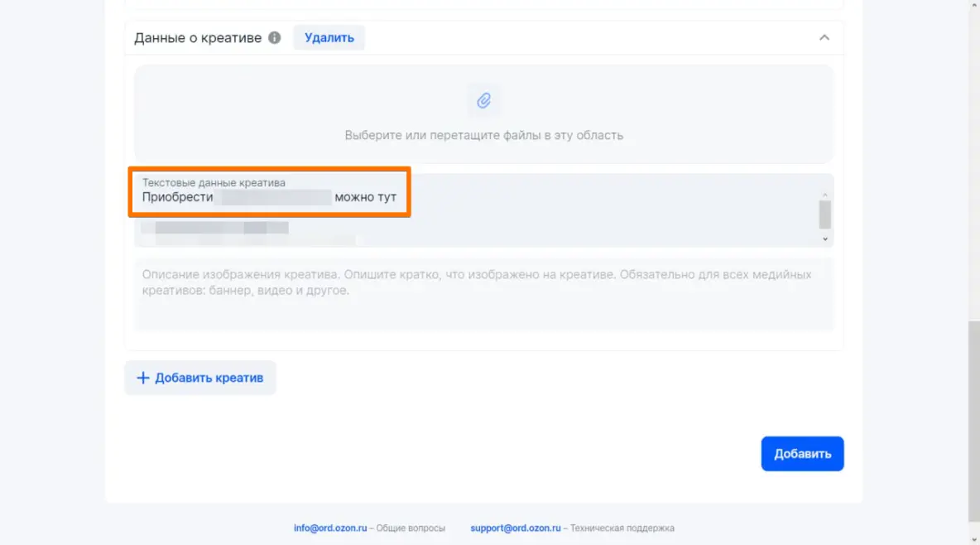980x545 pixels.
Task: Focus the creative image description field
Action: coord(483,294)
